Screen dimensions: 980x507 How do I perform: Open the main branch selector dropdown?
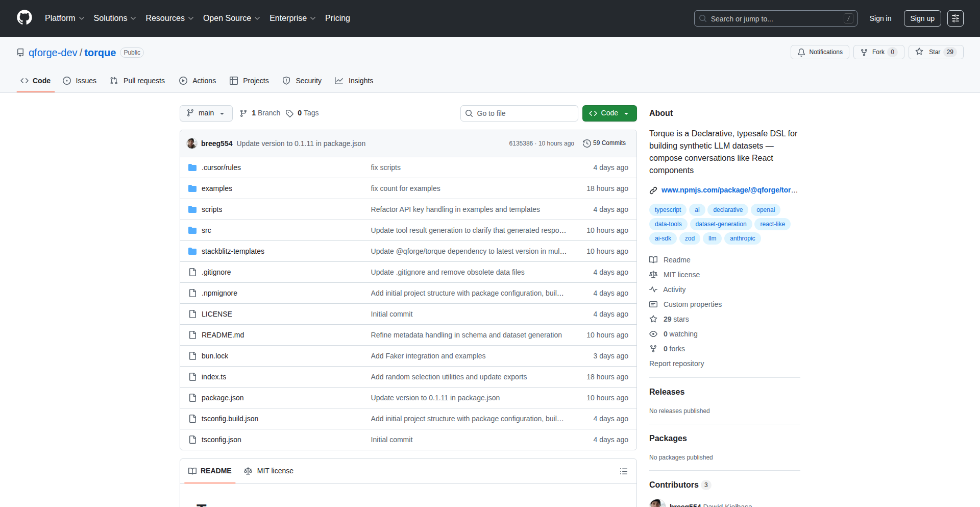click(x=206, y=113)
